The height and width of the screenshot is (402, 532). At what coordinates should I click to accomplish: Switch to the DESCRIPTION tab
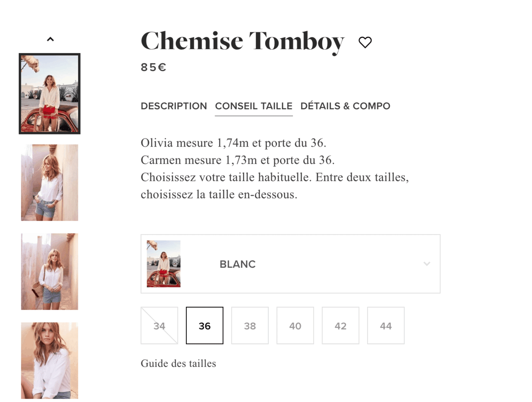click(174, 106)
